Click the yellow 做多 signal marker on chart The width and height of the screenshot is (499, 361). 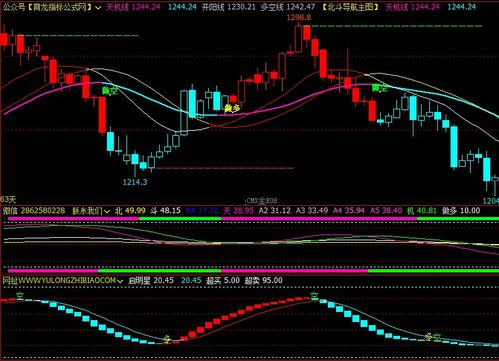pyautogui.click(x=232, y=108)
